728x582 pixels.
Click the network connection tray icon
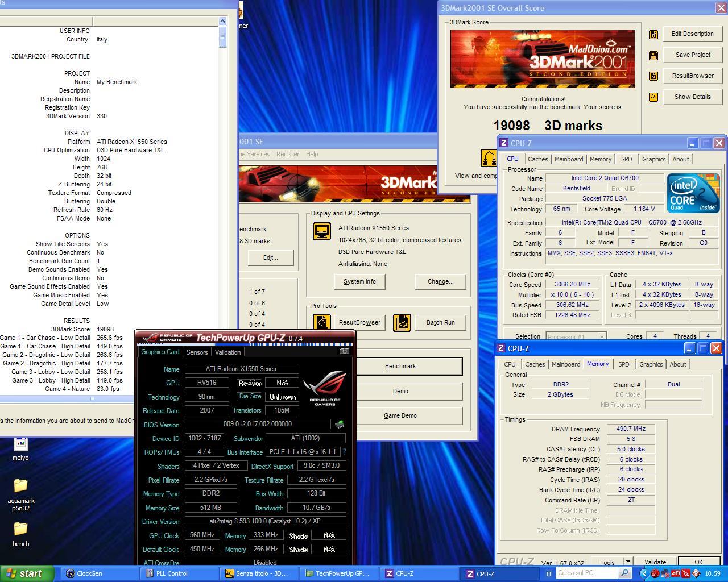pyautogui.click(x=665, y=573)
